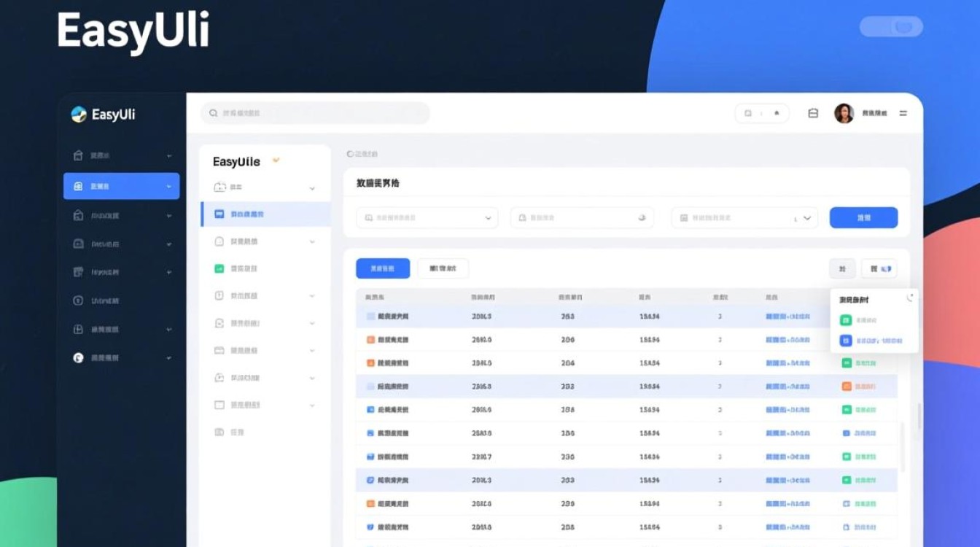Click the EasyUli logo in the dark sidebar
980x547 pixels.
(x=103, y=115)
